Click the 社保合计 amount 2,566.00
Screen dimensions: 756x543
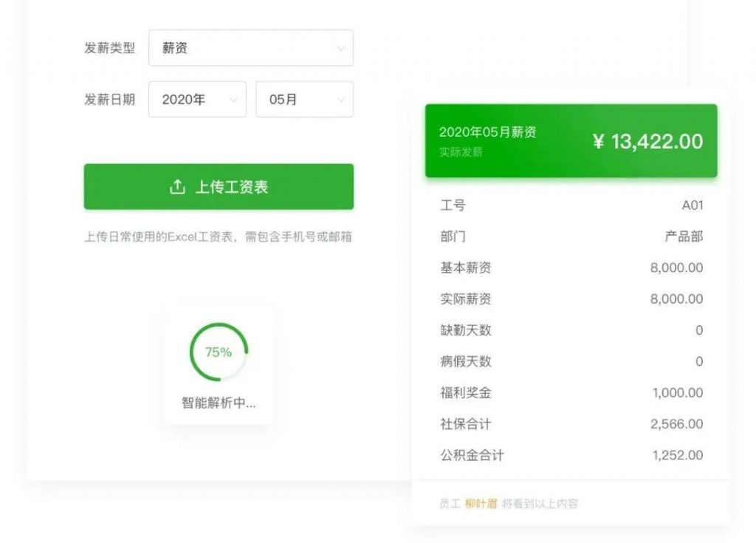click(676, 424)
